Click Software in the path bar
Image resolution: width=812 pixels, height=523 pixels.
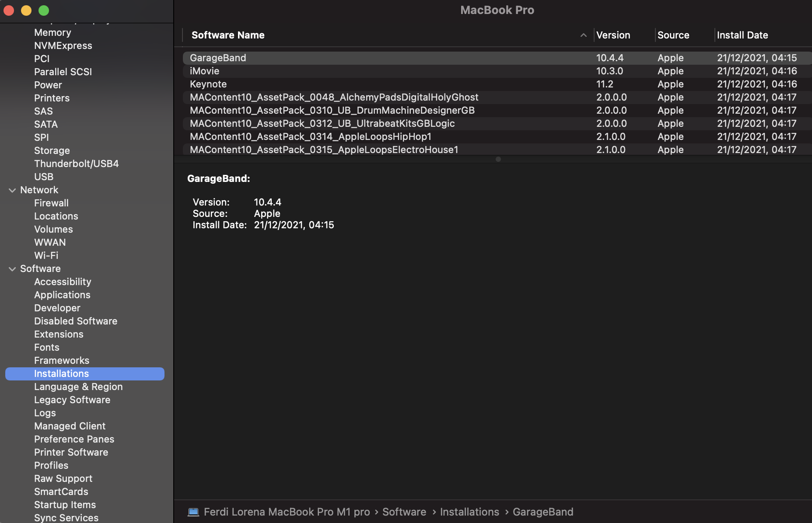click(404, 512)
